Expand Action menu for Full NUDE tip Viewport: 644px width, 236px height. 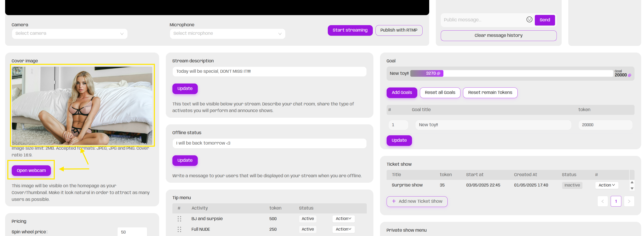pyautogui.click(x=343, y=229)
